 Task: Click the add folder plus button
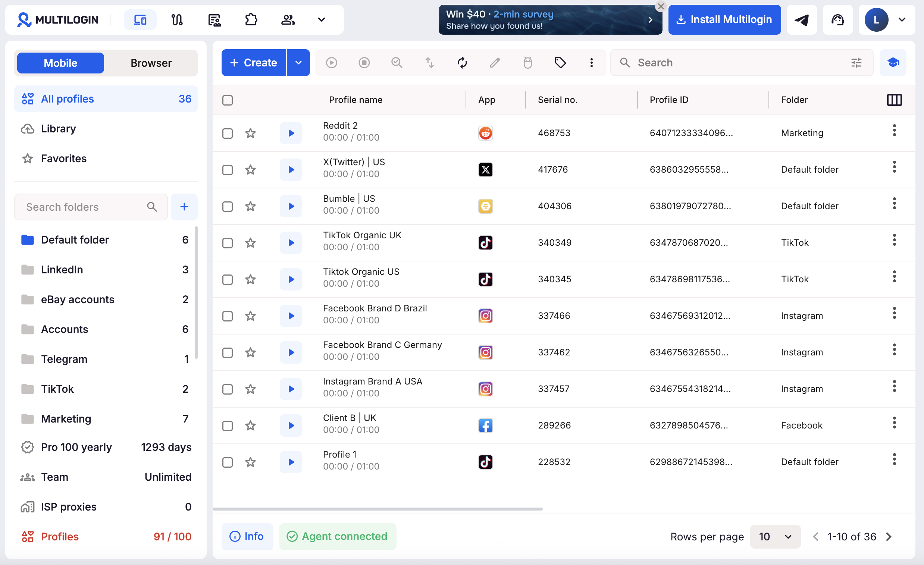tap(184, 207)
